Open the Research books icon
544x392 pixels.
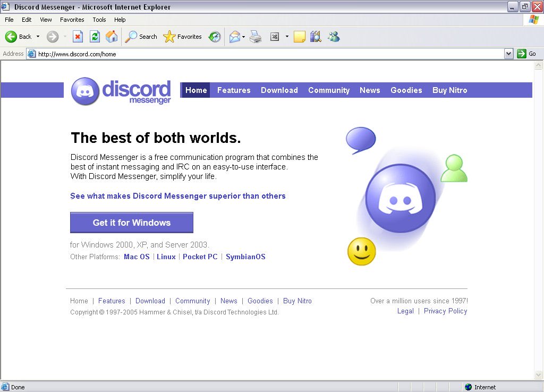pyautogui.click(x=316, y=37)
